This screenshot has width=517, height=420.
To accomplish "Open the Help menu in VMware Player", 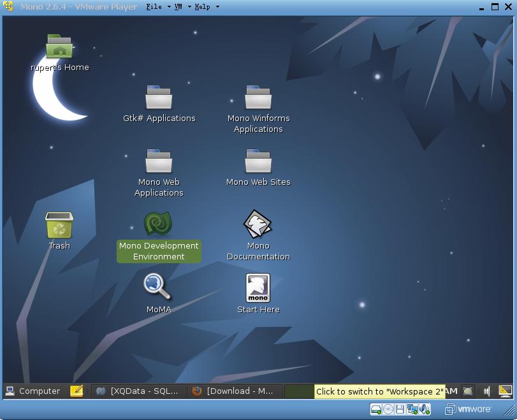I will [x=202, y=6].
